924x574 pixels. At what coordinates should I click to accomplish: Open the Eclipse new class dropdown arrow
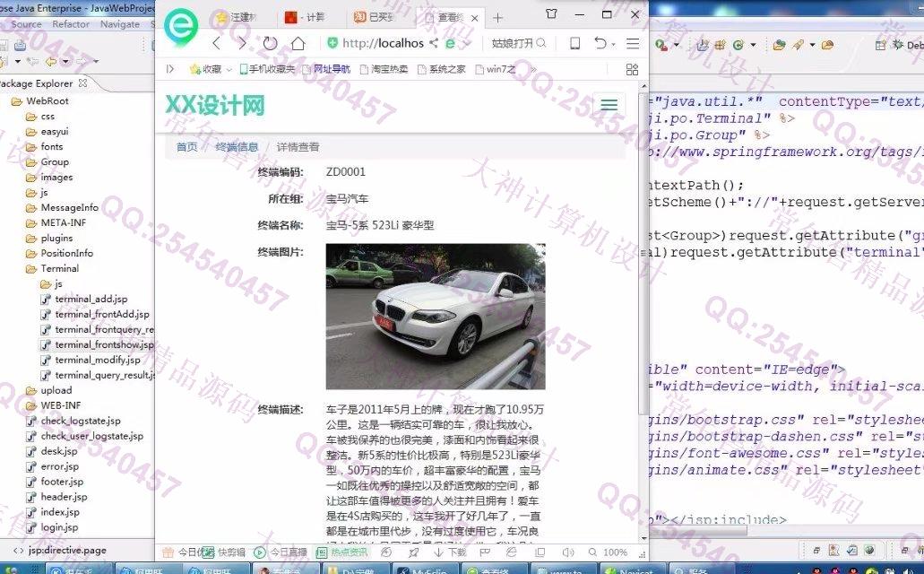pyautogui.click(x=753, y=45)
